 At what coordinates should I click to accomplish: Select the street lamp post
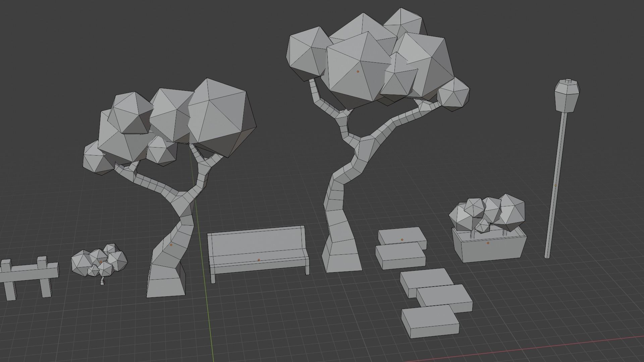562,169
